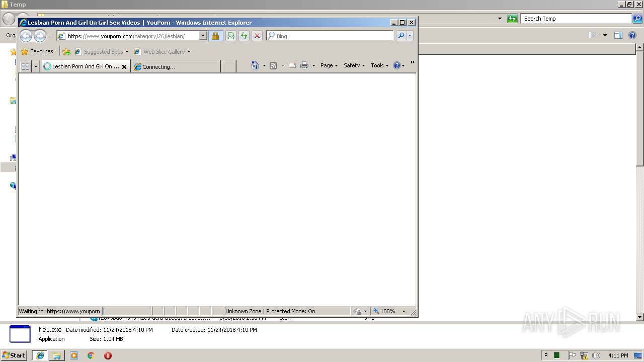Viewport: 644px width, 362px height.
Task: Click the network tray icon
Action: pyautogui.click(x=584, y=355)
